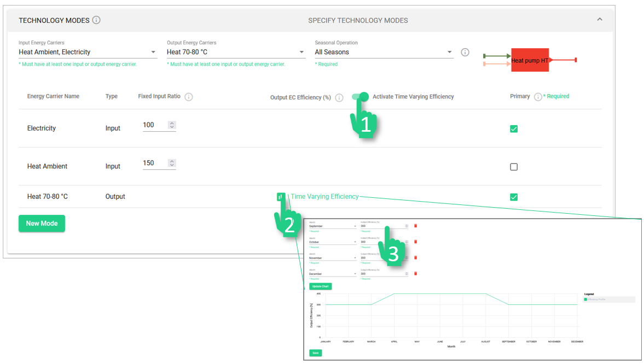This screenshot has width=644, height=364.
Task: Click info icon beside Seasonal Operation dropdown
Action: [465, 52]
